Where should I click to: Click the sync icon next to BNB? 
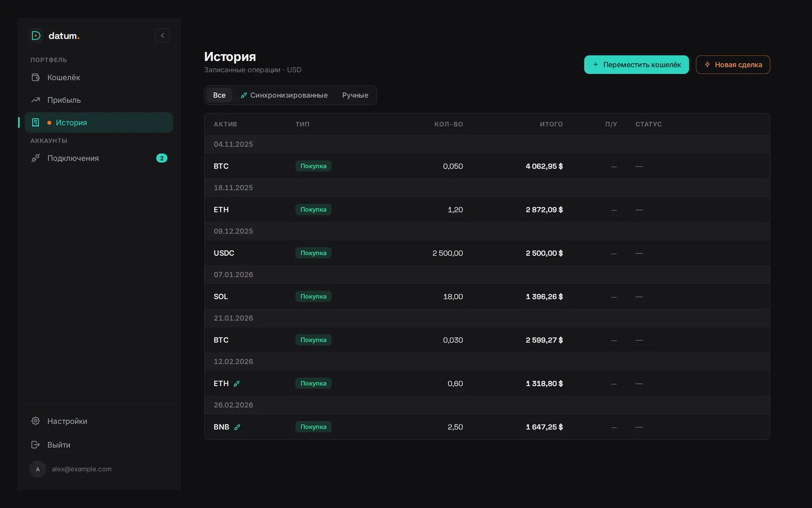[x=237, y=427]
